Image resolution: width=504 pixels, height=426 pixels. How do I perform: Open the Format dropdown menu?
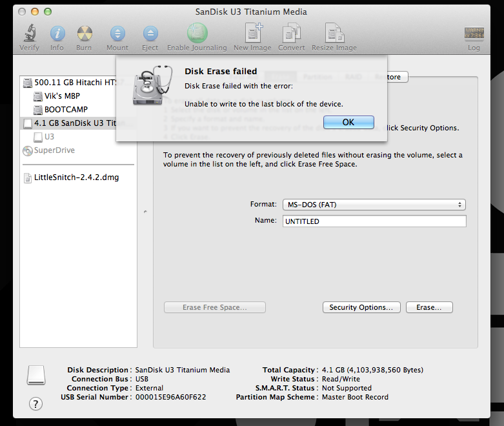374,205
